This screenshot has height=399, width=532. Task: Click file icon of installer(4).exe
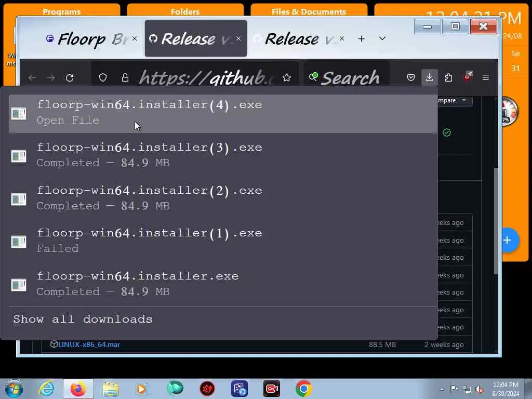(x=19, y=113)
